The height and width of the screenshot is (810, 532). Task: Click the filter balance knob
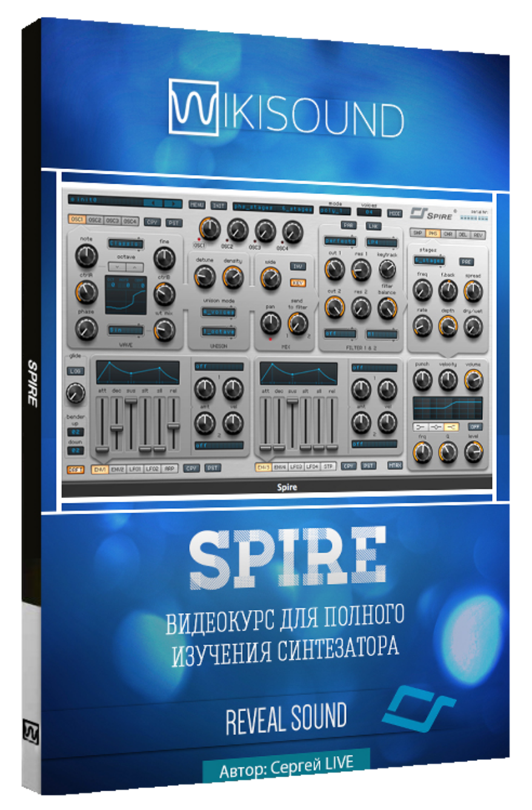387,308
